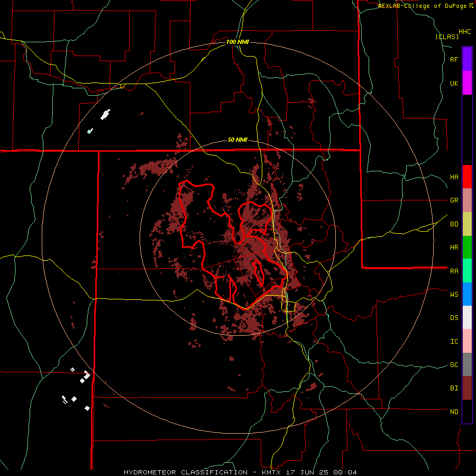The image size is (476, 476).
Task: Click the NEXLAB-College of DuPage credit text
Action: click(423, 6)
